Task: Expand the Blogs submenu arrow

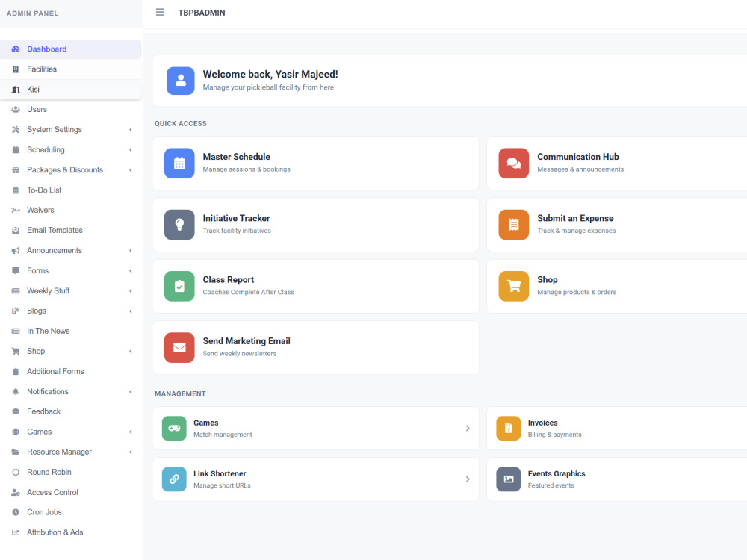Action: pyautogui.click(x=131, y=311)
